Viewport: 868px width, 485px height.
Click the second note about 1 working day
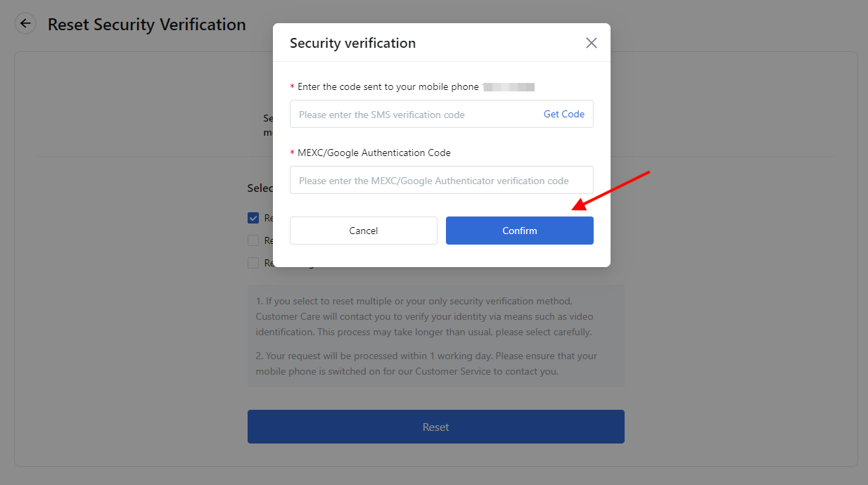426,363
